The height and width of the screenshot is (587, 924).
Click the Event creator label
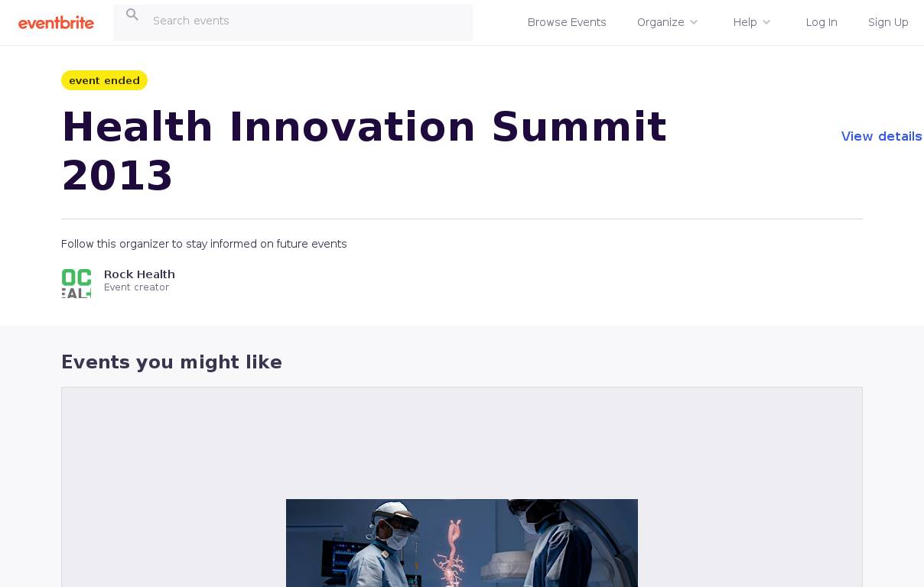tap(136, 287)
